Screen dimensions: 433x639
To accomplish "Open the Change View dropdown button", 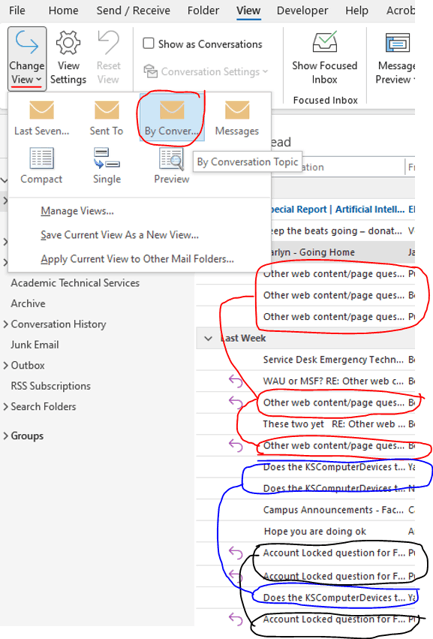I will point(27,59).
